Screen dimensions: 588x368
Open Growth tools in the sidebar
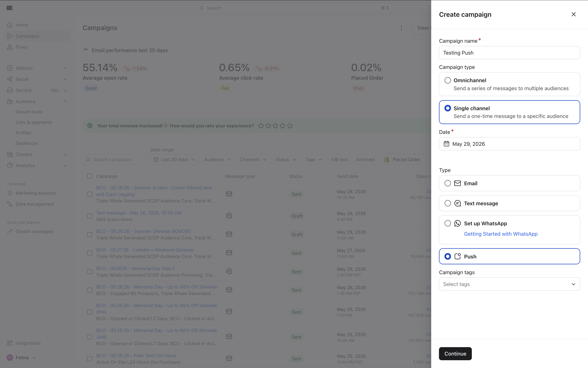pyautogui.click(x=29, y=112)
